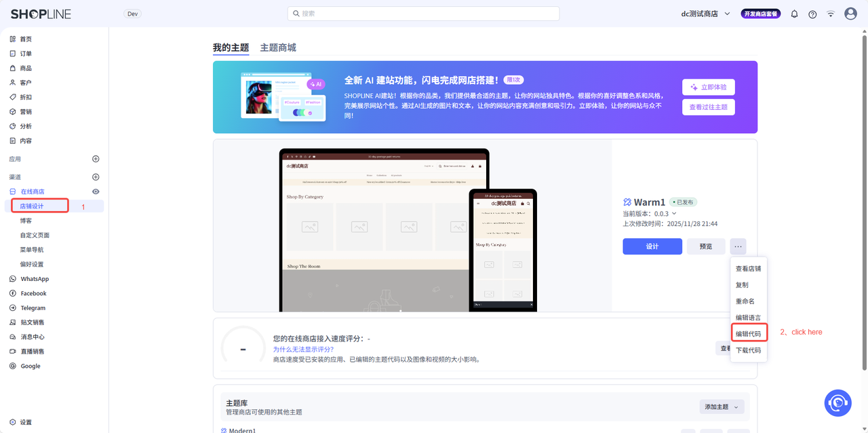
Task: Click the 为什么无法显示评分? link
Action: (x=303, y=349)
